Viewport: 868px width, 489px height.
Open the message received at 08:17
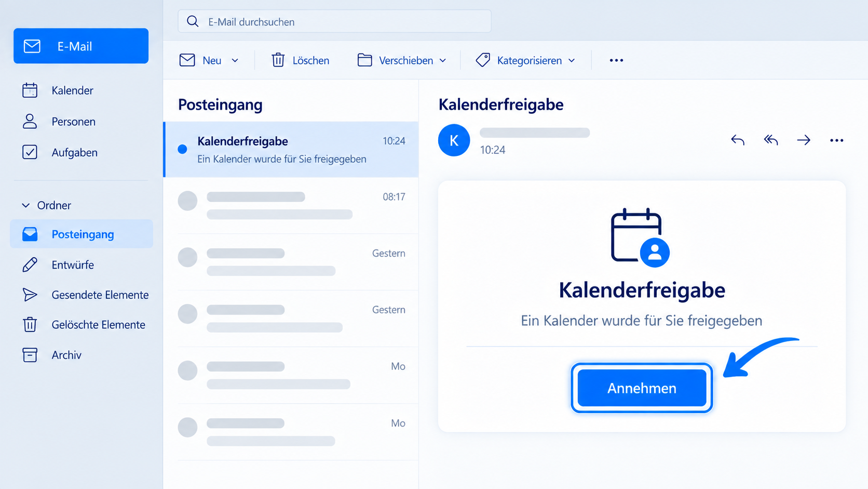click(x=291, y=206)
